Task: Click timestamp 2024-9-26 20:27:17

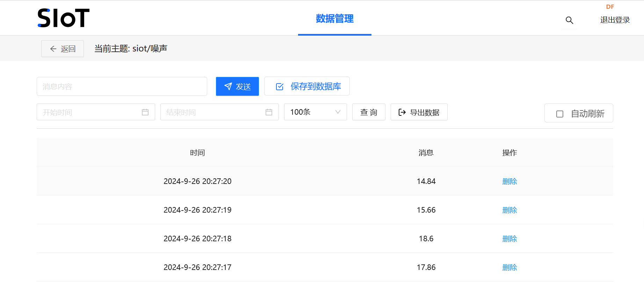Action: pyautogui.click(x=197, y=267)
